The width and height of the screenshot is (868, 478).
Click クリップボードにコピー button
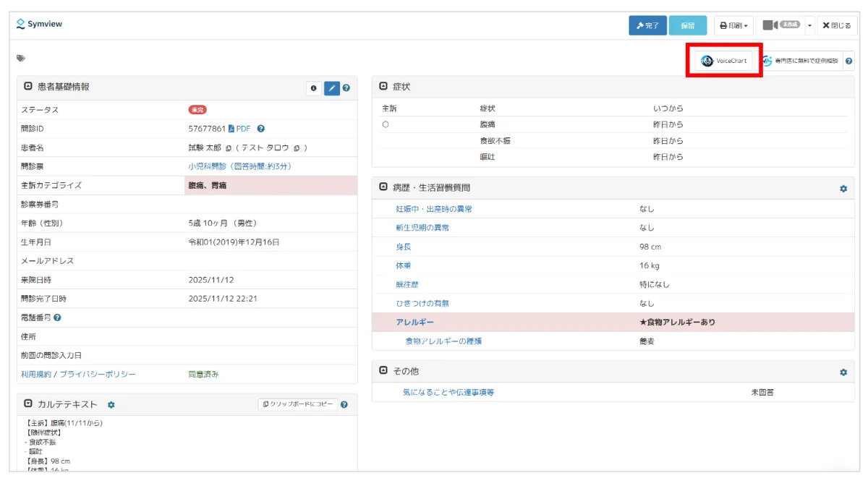[x=297, y=404]
